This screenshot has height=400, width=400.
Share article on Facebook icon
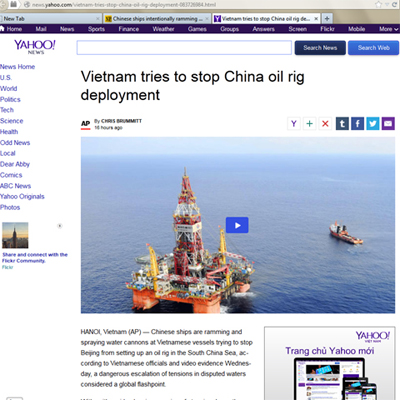(357, 124)
